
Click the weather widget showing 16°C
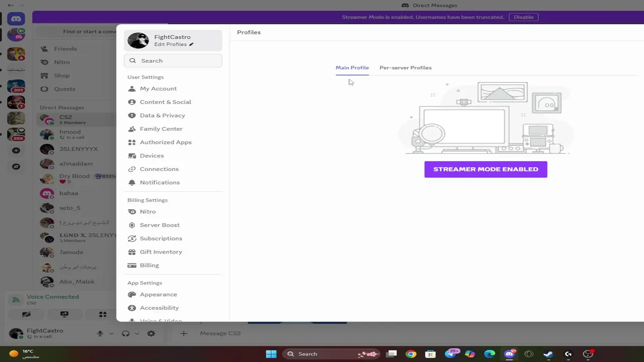[x=24, y=354]
